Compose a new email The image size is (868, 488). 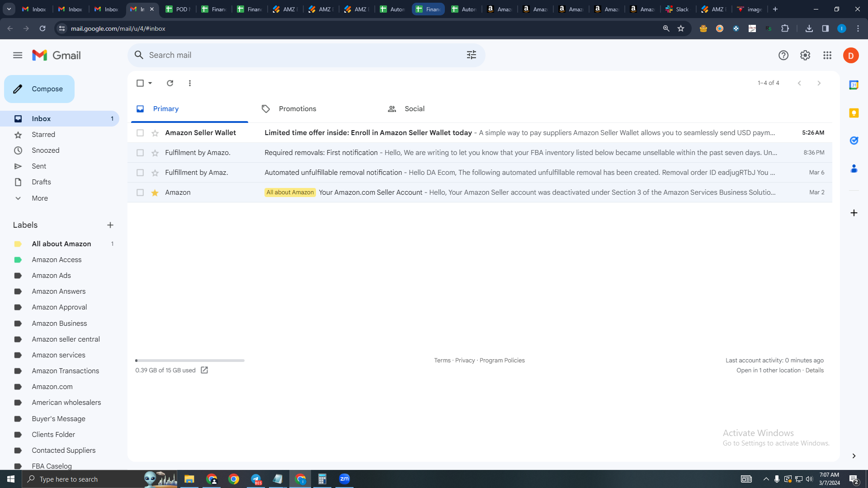39,89
